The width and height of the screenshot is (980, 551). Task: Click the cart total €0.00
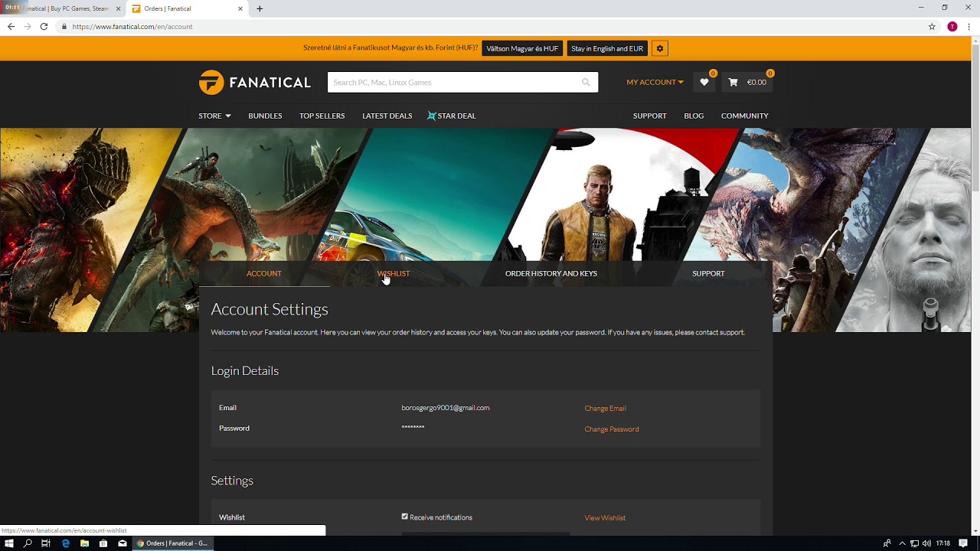756,82
